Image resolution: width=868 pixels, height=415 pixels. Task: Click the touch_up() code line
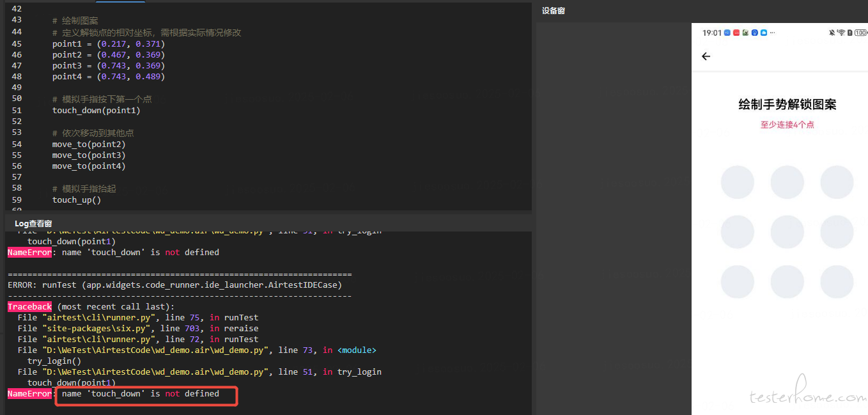pos(77,200)
